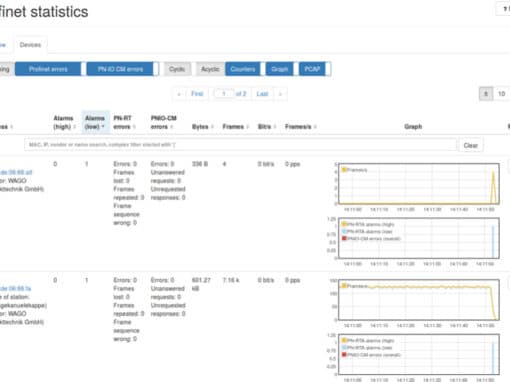
Task: Click the second row alarms graph
Action: tap(419, 354)
